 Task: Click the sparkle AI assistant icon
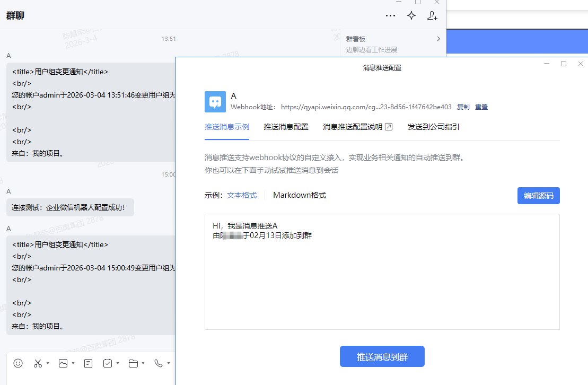[411, 16]
